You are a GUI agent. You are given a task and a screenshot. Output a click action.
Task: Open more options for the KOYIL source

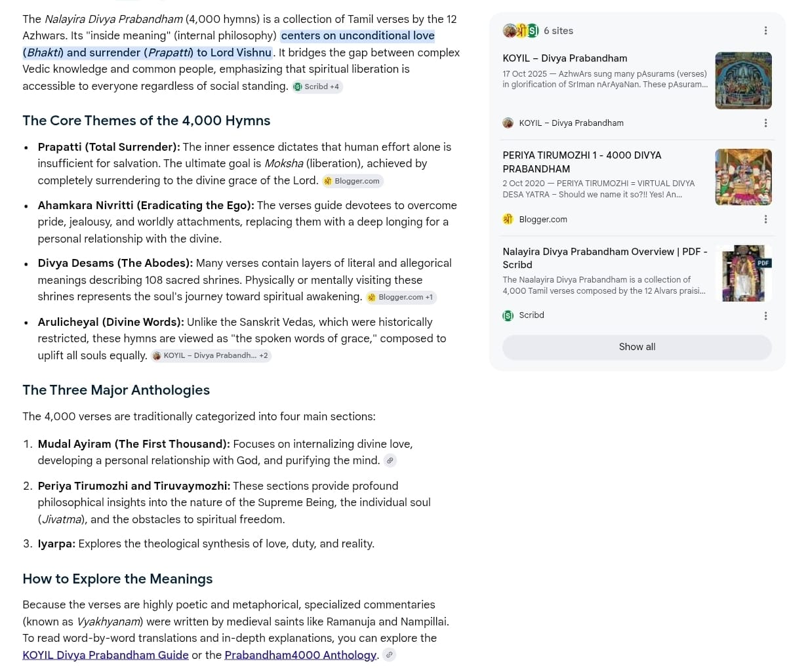click(x=765, y=123)
